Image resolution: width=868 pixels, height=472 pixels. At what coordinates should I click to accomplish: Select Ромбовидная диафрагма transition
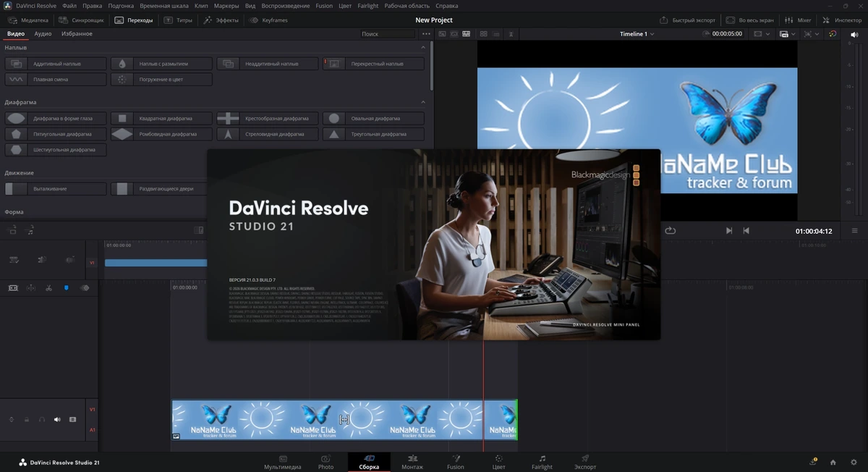pos(161,134)
